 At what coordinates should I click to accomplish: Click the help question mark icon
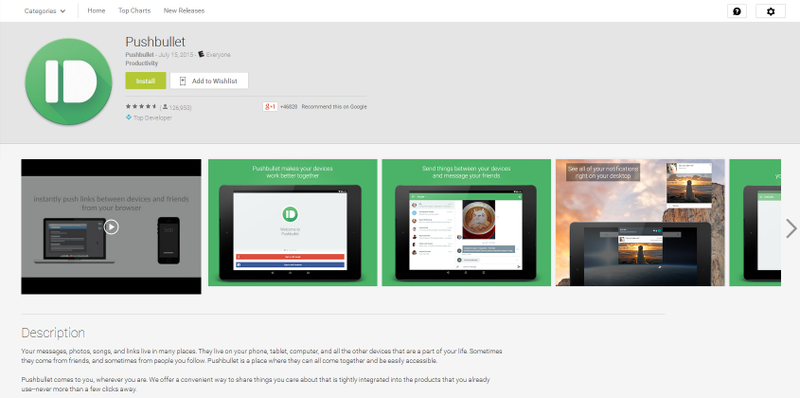point(737,11)
